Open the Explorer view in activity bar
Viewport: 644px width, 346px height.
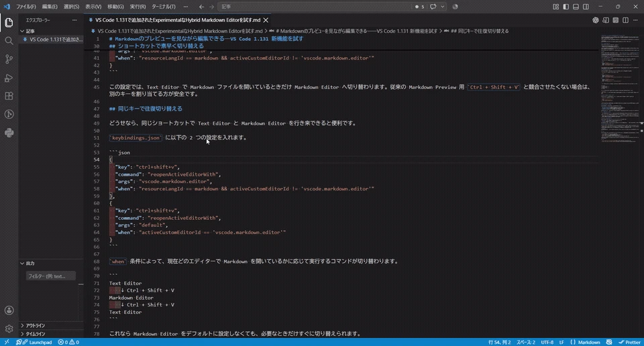9,23
